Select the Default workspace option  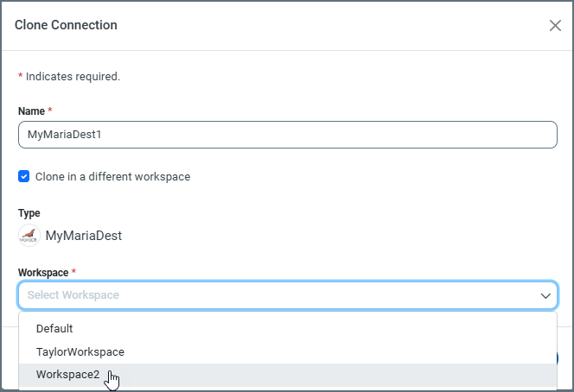click(x=54, y=328)
